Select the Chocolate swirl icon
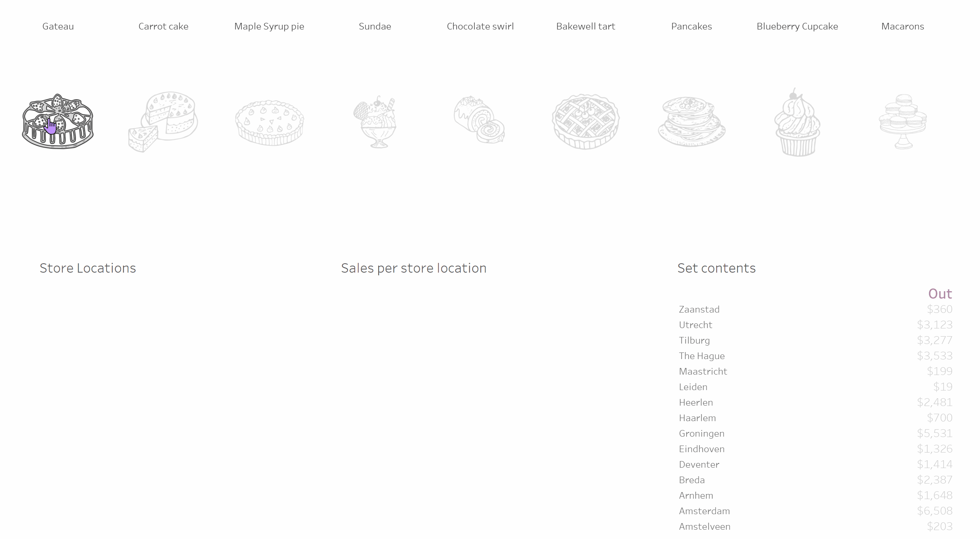The height and width of the screenshot is (539, 980). click(x=480, y=121)
